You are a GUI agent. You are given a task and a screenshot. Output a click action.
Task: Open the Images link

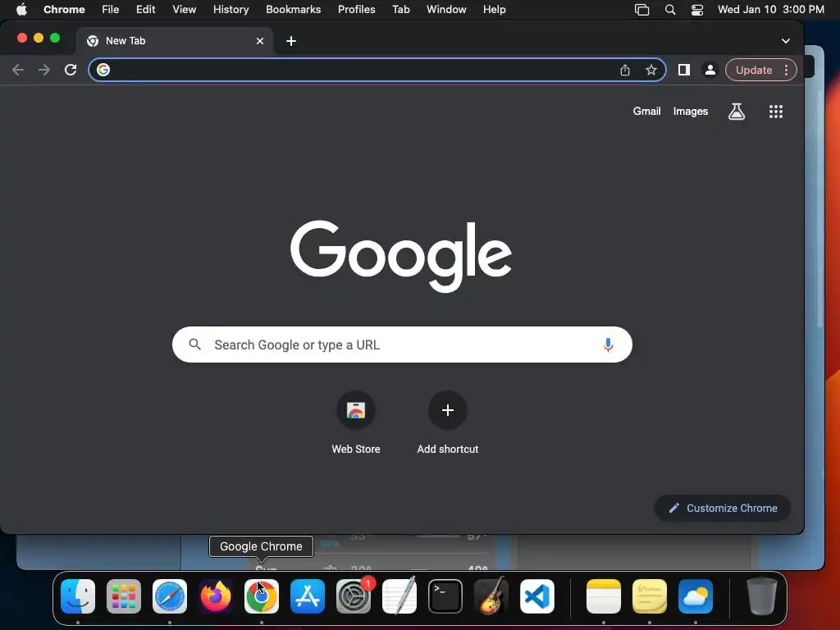690,112
